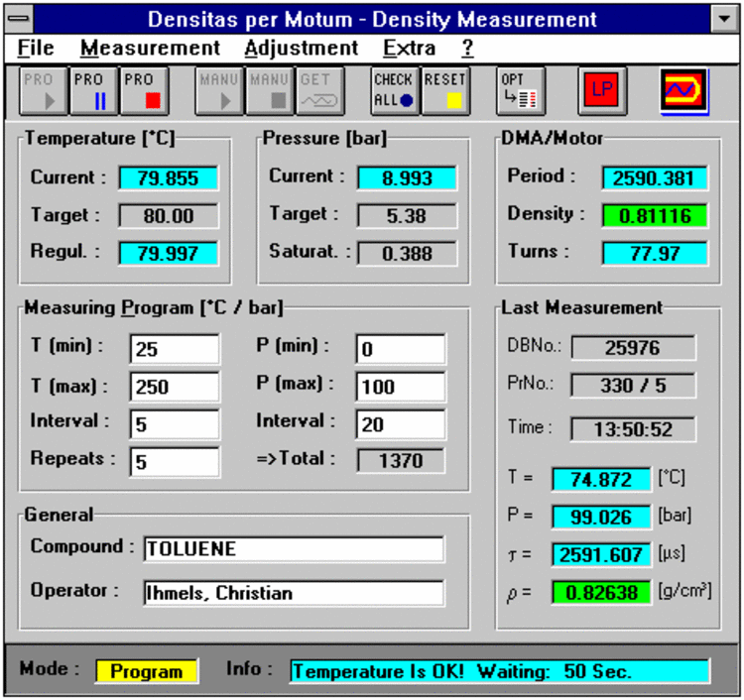Click the PRO pause program button
The width and height of the screenshot is (744, 700).
[91, 90]
